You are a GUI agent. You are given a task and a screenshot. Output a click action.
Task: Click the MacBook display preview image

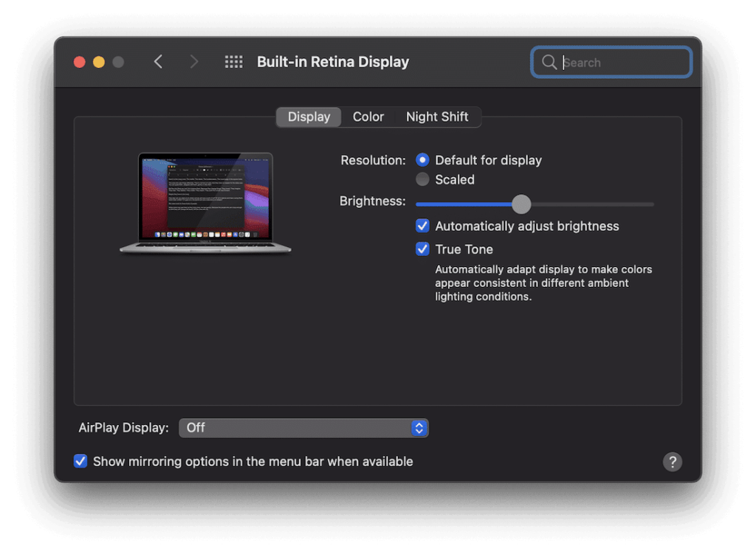click(205, 203)
